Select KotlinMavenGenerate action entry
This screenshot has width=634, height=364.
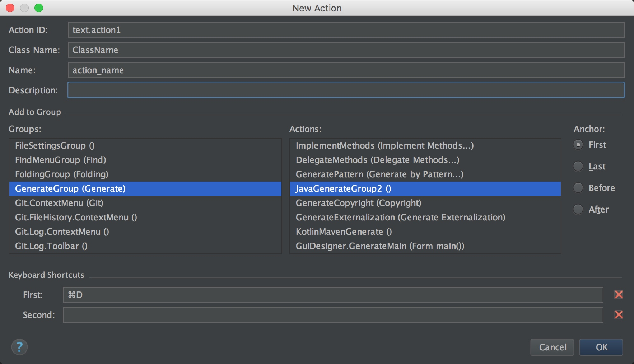(344, 232)
